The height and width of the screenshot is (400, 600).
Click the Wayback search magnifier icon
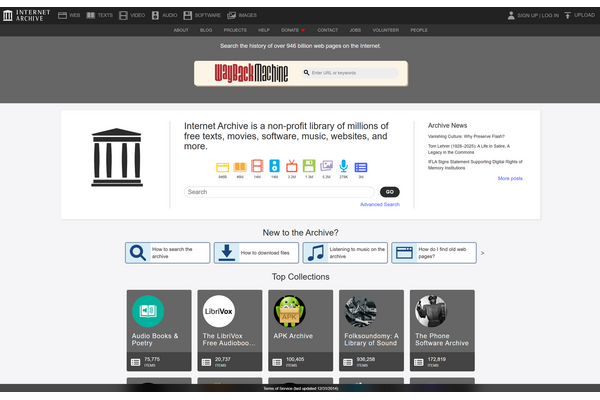coord(306,72)
